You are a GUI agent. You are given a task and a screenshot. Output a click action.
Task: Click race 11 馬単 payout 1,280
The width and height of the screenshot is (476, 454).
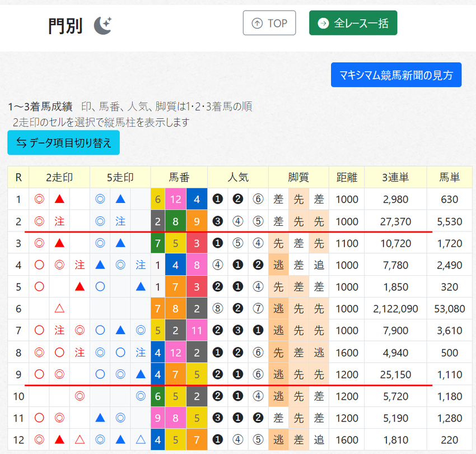click(x=450, y=418)
